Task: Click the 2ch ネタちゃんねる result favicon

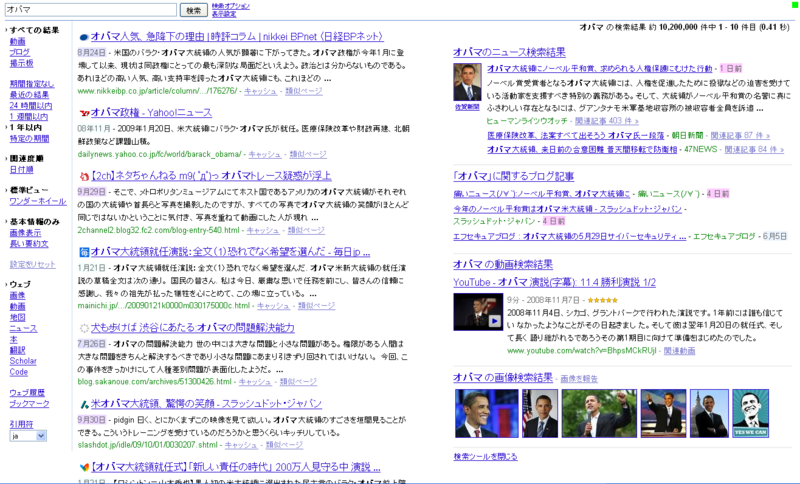Action: (x=85, y=176)
